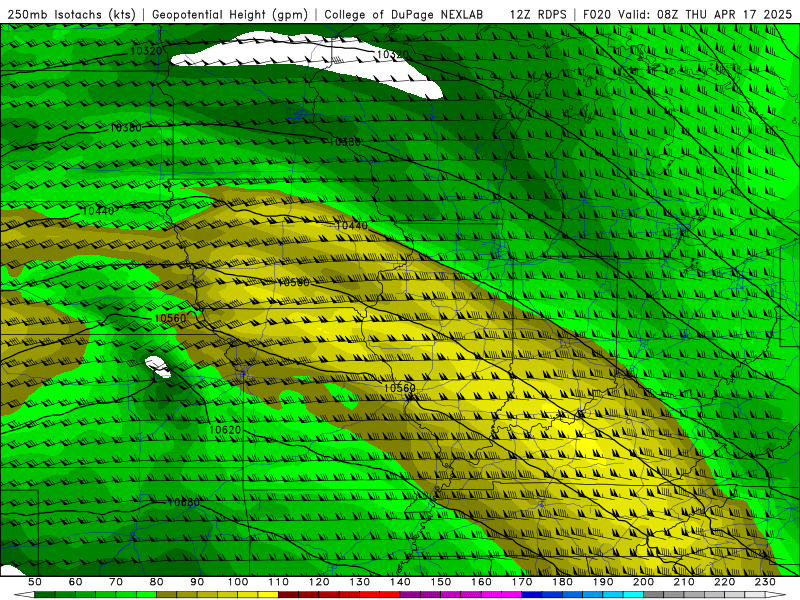The image size is (800, 600).
Task: Click the "College of DuPage NEXLAB" label
Action: point(404,14)
